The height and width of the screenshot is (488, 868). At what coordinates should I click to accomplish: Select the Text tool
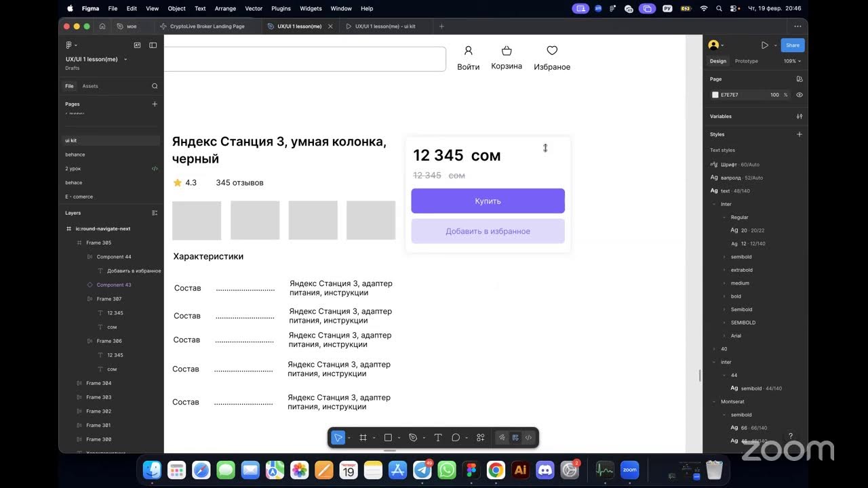(438, 438)
